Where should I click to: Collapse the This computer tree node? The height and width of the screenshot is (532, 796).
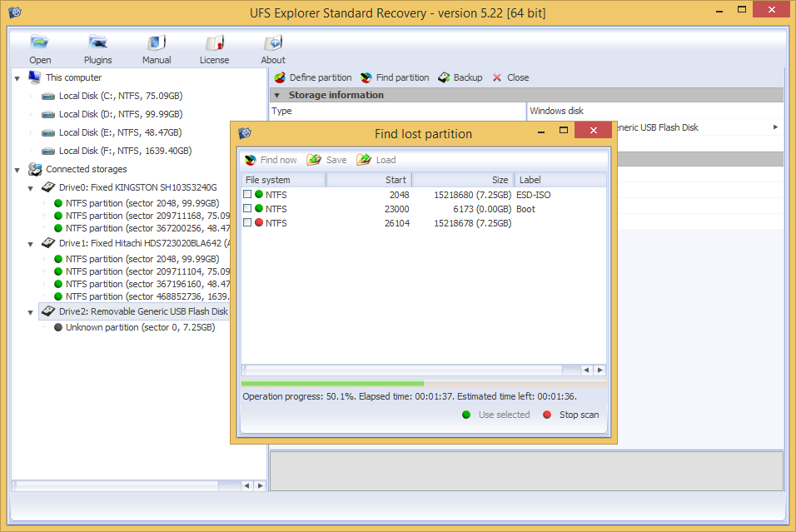(x=17, y=78)
